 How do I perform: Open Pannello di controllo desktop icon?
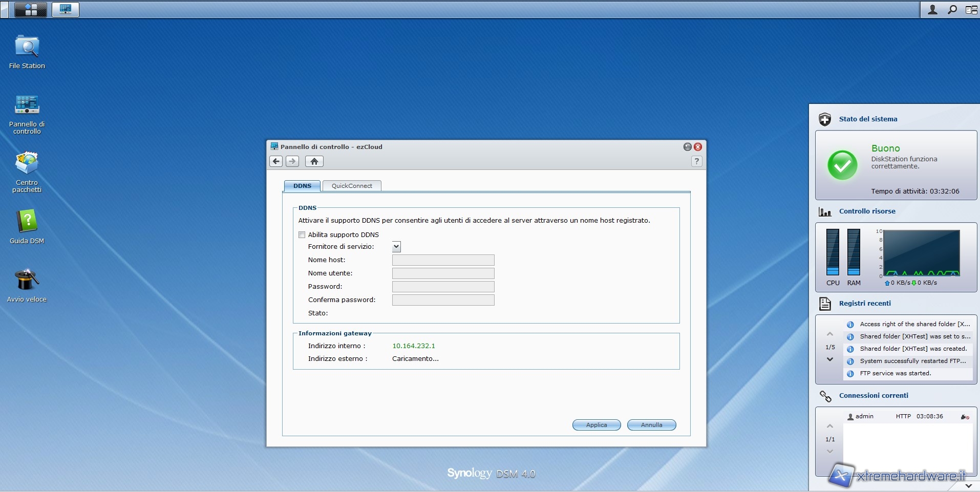tap(27, 105)
